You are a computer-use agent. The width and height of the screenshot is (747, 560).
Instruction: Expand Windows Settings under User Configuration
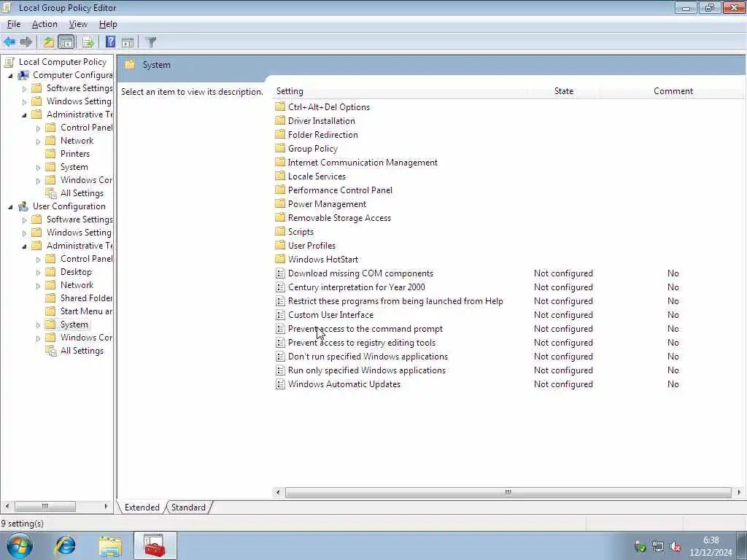[24, 233]
